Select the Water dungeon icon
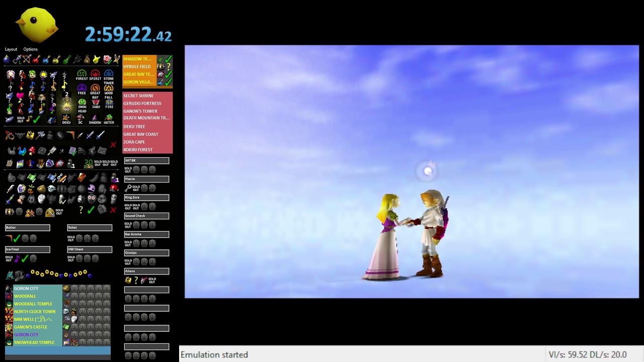 click(x=109, y=119)
